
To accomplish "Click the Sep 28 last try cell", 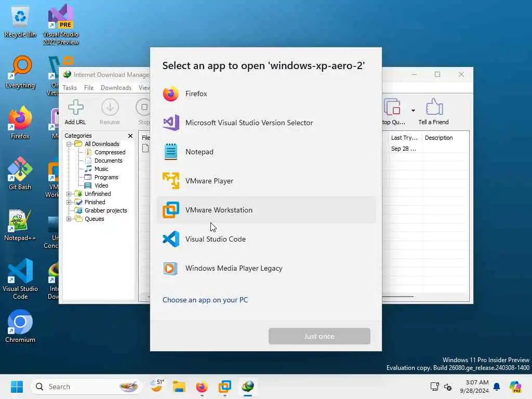I will tap(403, 149).
